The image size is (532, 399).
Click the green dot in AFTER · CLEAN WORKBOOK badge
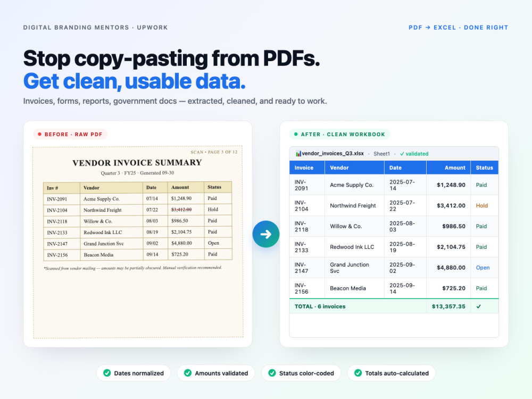tap(296, 135)
